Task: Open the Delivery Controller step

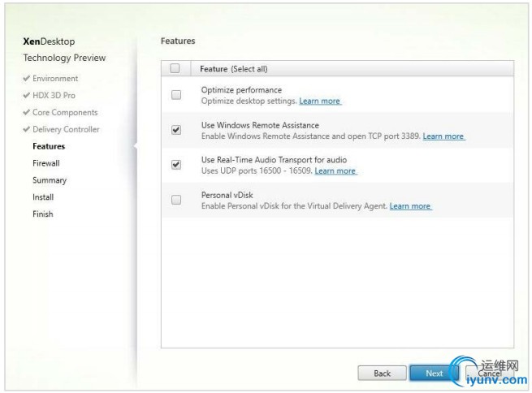Action: (x=66, y=130)
